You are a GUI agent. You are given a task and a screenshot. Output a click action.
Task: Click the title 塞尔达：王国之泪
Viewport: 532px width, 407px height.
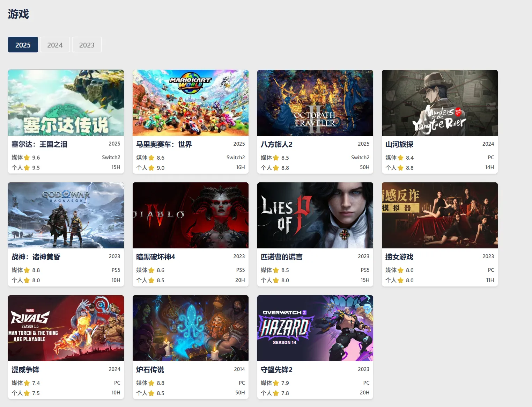39,144
